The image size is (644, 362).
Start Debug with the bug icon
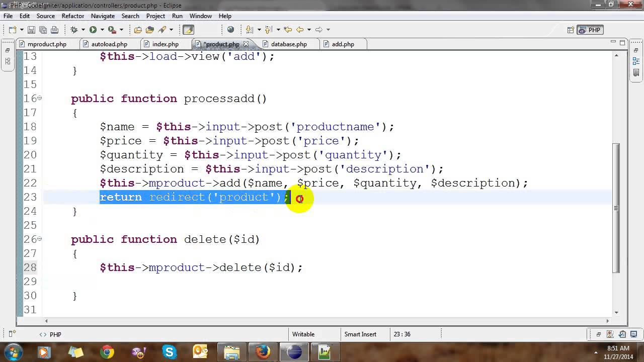click(74, 30)
